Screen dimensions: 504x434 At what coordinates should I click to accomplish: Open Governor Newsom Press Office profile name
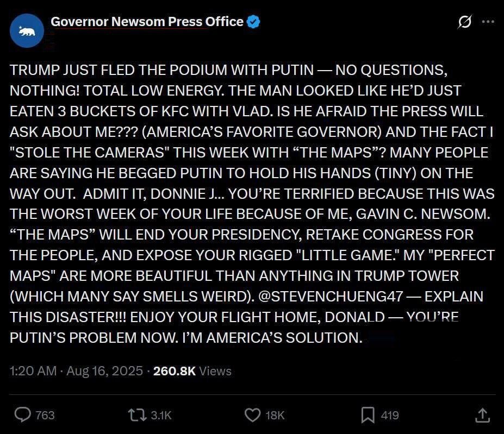[x=147, y=22]
